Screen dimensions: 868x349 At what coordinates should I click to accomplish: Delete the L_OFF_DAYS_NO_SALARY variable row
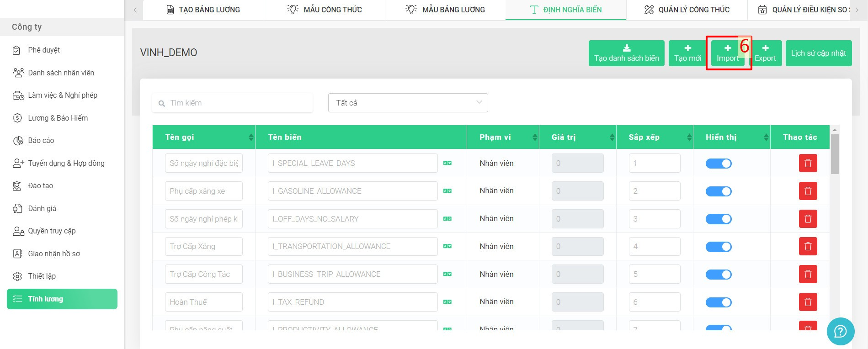point(808,219)
